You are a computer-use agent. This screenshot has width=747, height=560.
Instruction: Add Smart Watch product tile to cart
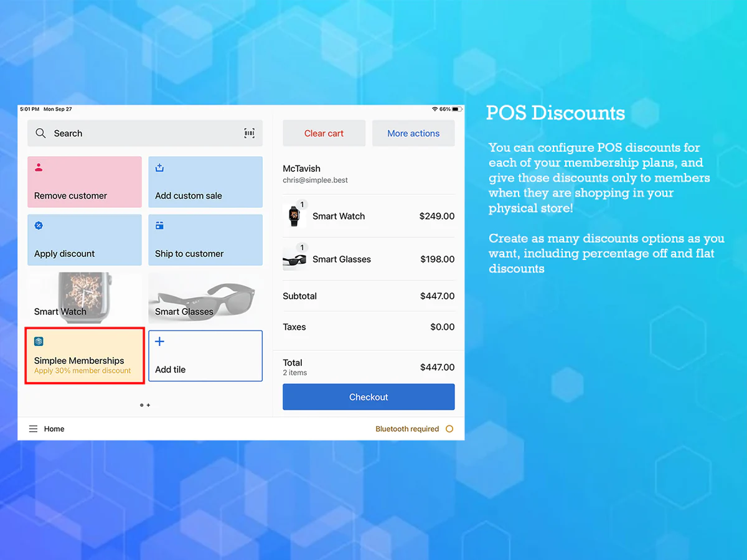point(85,298)
